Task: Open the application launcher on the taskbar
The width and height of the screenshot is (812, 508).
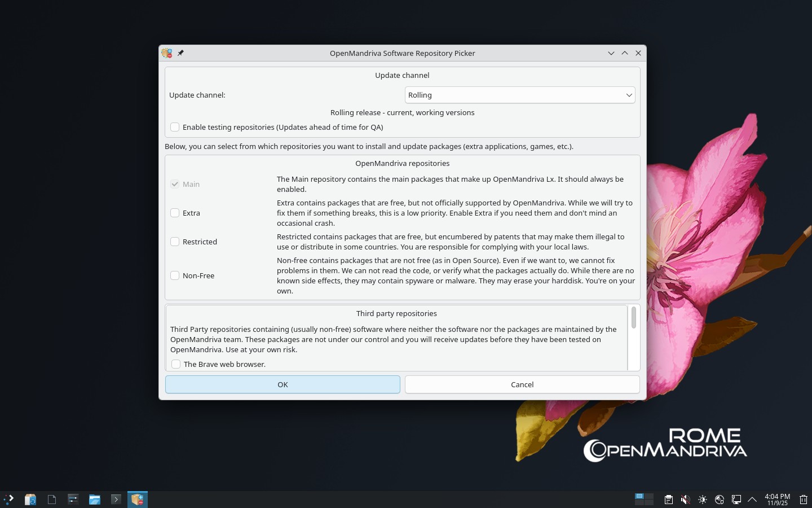Action: click(9, 499)
